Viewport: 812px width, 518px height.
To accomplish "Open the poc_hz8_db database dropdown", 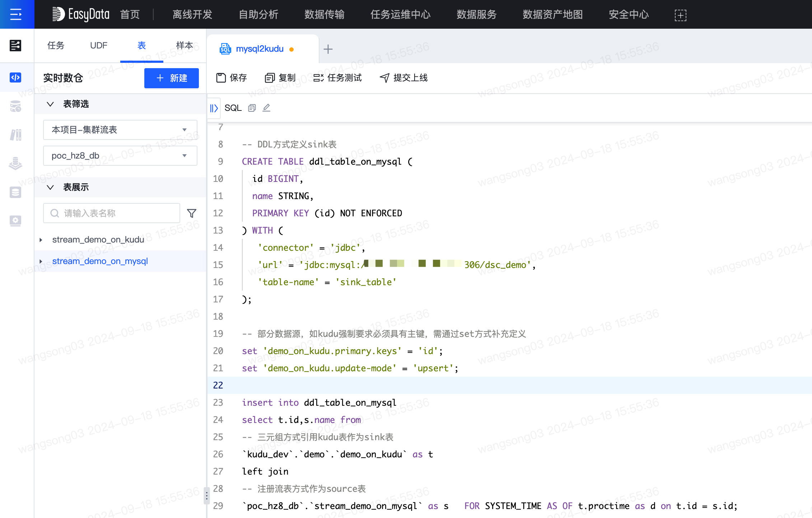I will 120,156.
